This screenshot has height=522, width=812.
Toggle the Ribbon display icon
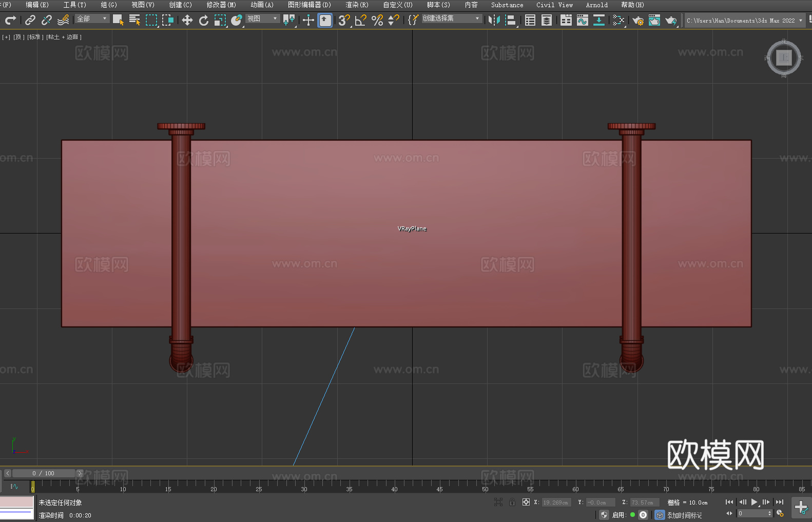click(x=566, y=20)
